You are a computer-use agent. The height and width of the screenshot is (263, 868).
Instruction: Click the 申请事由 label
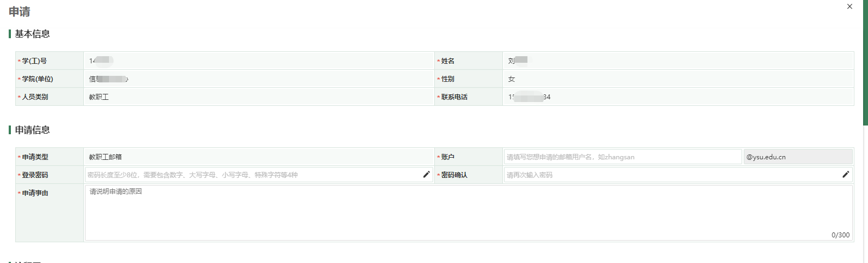[35, 193]
